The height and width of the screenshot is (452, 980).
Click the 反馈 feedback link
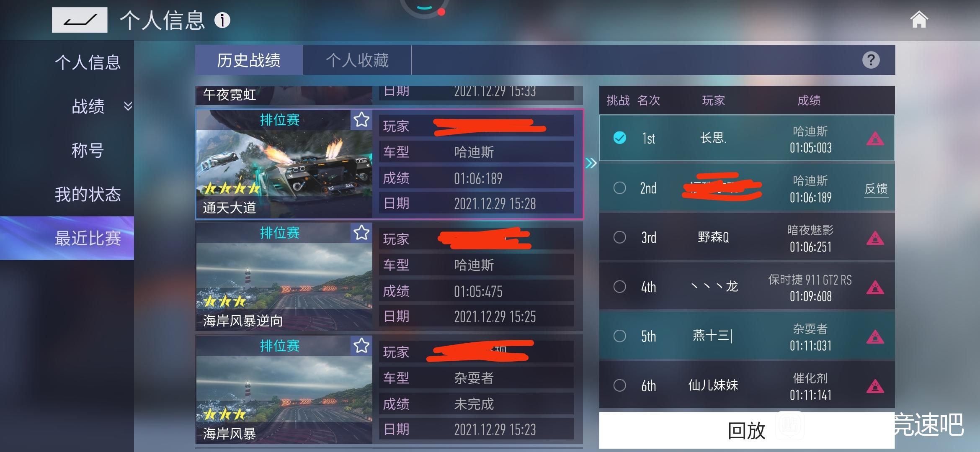[x=876, y=189]
